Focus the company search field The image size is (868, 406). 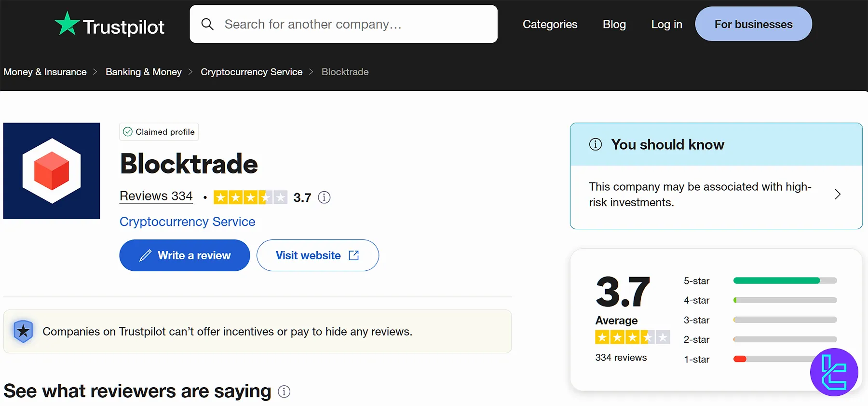click(343, 24)
